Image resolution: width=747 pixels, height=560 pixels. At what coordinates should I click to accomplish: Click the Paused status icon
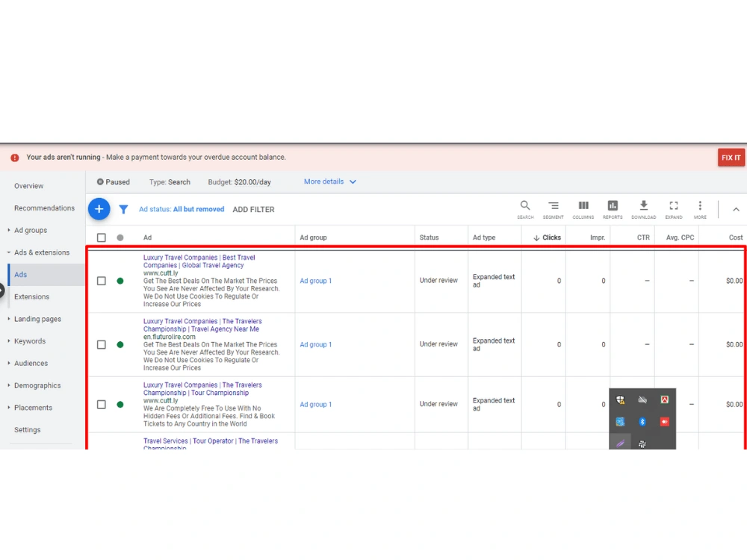coord(100,182)
